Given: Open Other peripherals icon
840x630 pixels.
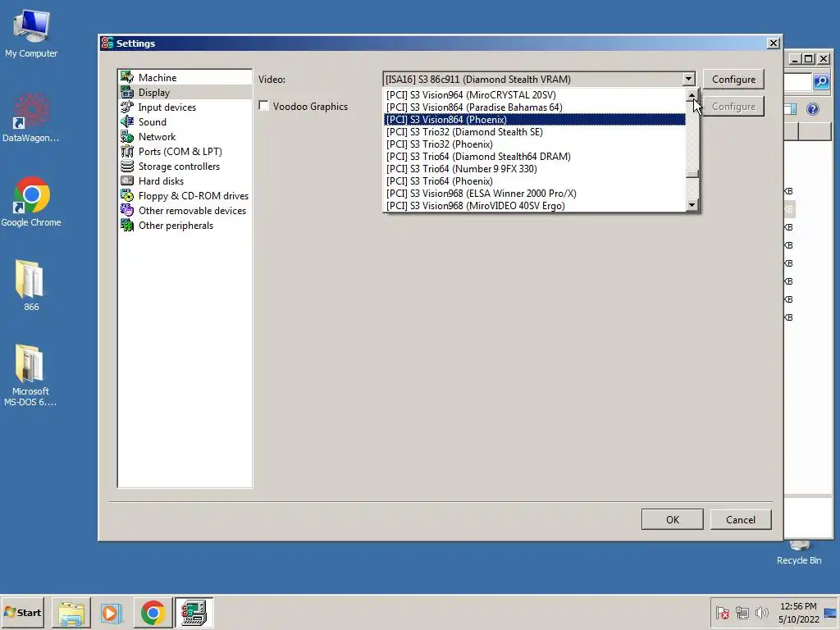Looking at the screenshot, I should [x=127, y=226].
